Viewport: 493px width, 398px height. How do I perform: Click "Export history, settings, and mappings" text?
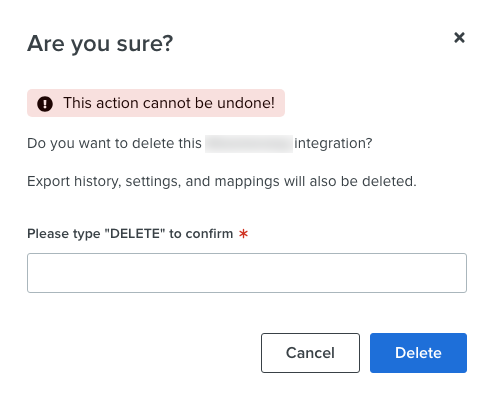point(153,182)
